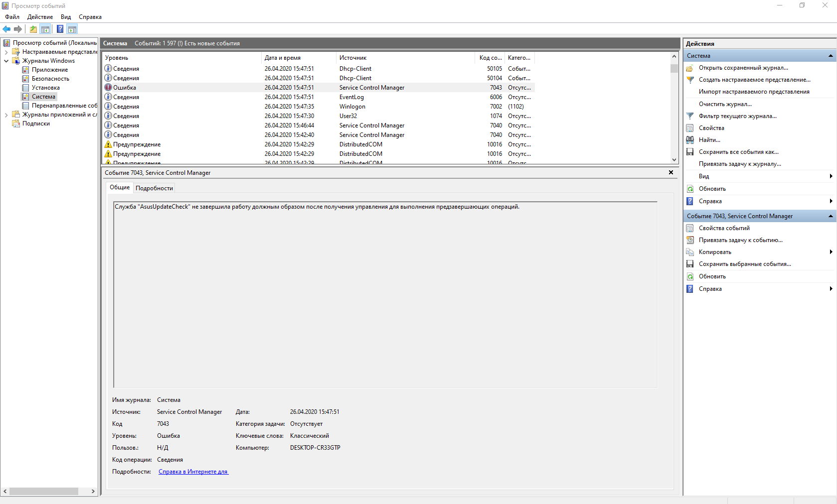Image resolution: width=837 pixels, height=504 pixels.
Task: Select the Dhcp-Client 50105 event row
Action: [319, 69]
